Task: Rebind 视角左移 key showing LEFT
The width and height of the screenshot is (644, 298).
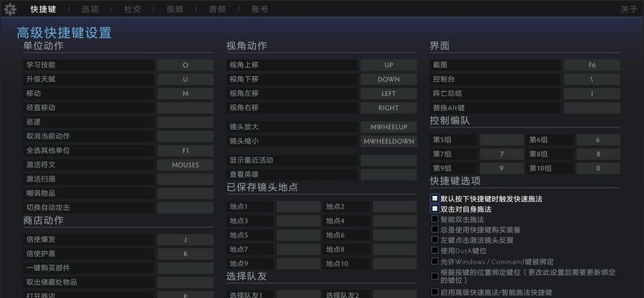Action: click(x=389, y=93)
